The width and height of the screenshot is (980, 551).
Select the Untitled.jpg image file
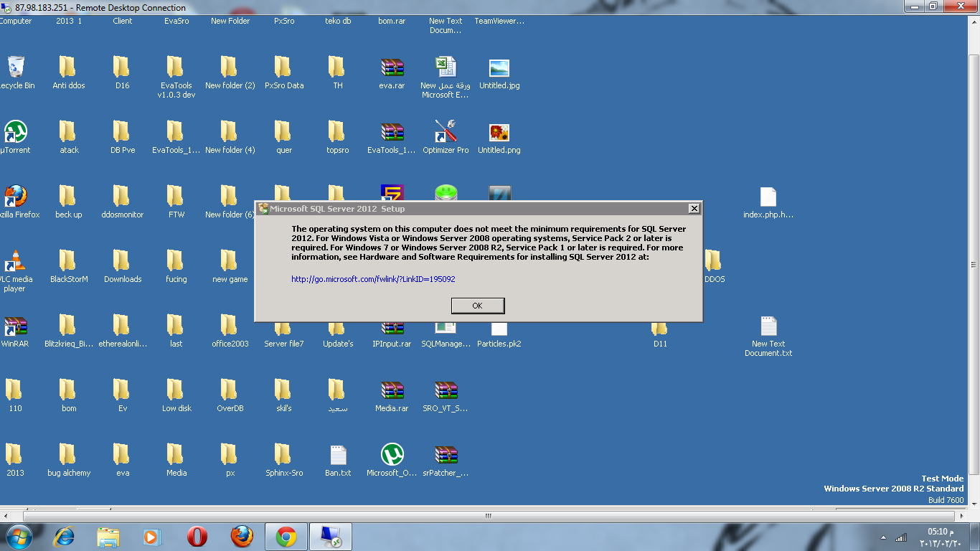[x=499, y=73]
